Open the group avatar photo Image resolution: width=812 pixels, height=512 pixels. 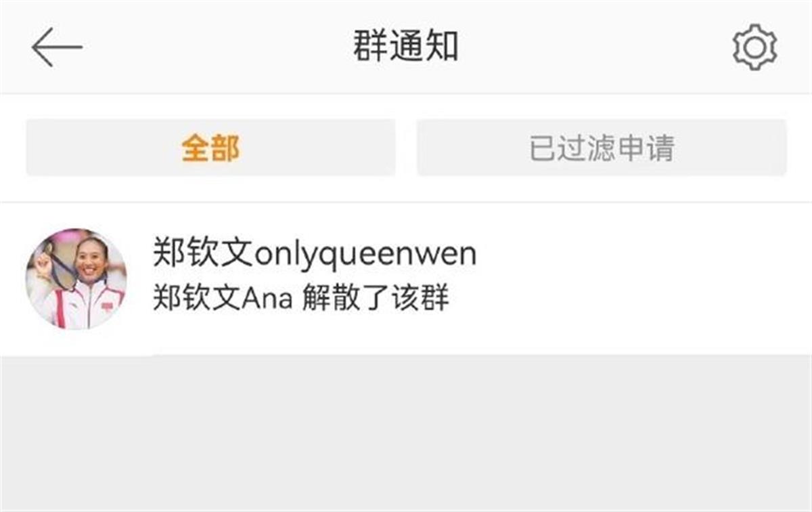[76, 279]
